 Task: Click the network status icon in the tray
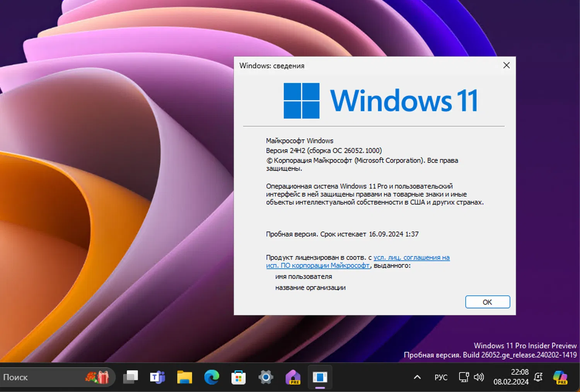coord(463,377)
